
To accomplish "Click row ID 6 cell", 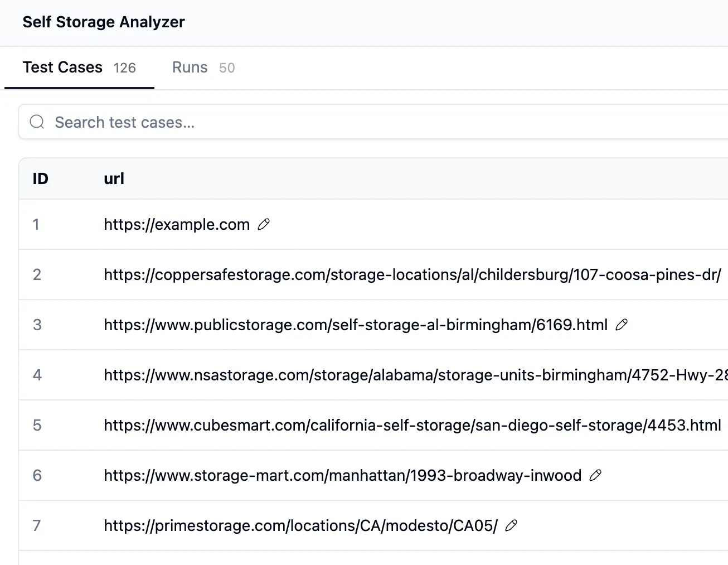I will coord(37,475).
